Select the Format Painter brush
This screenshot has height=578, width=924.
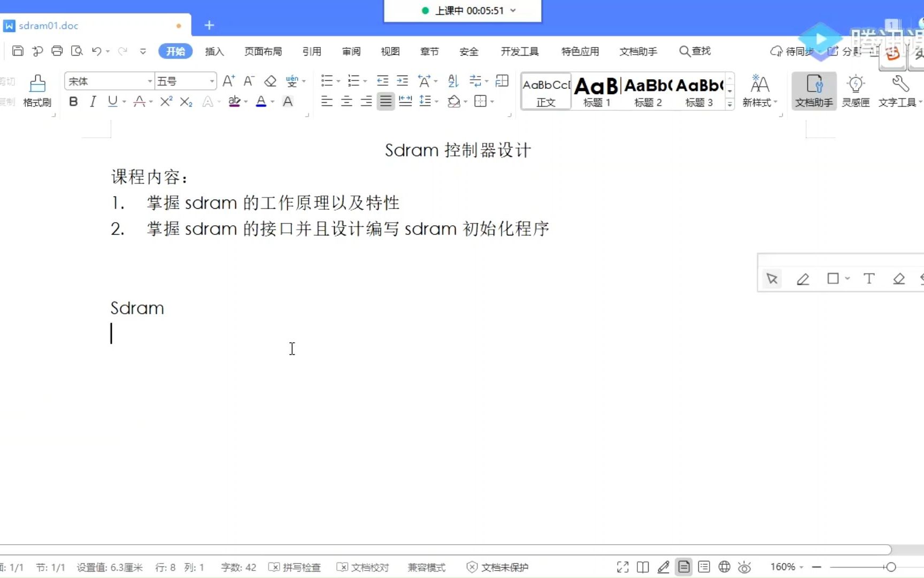[37, 90]
